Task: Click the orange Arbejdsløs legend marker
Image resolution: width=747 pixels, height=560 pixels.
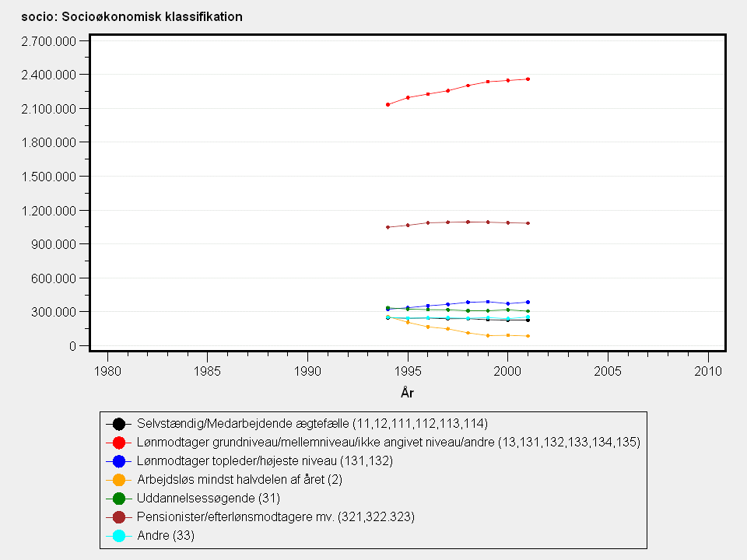Action: click(x=118, y=480)
